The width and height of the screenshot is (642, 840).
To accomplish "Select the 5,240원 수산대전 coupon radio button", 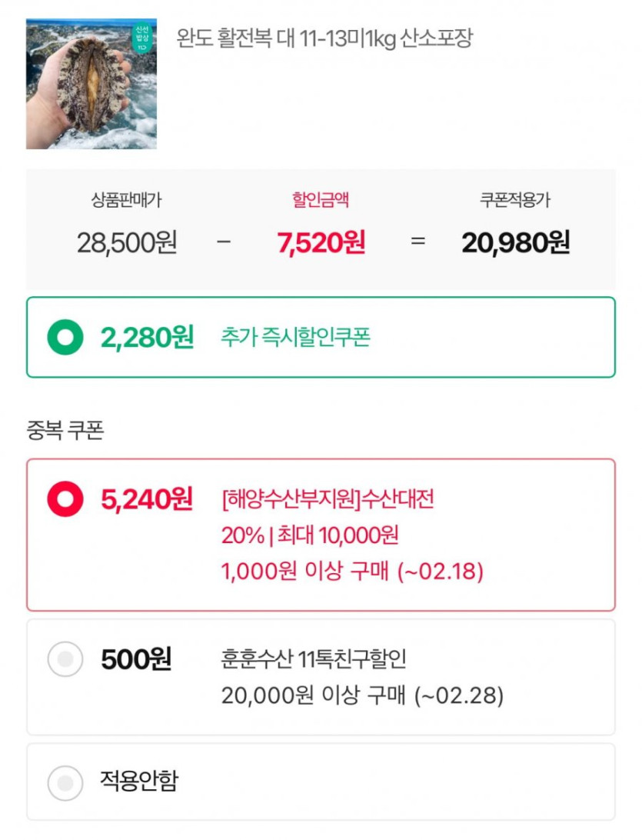I will [x=65, y=500].
